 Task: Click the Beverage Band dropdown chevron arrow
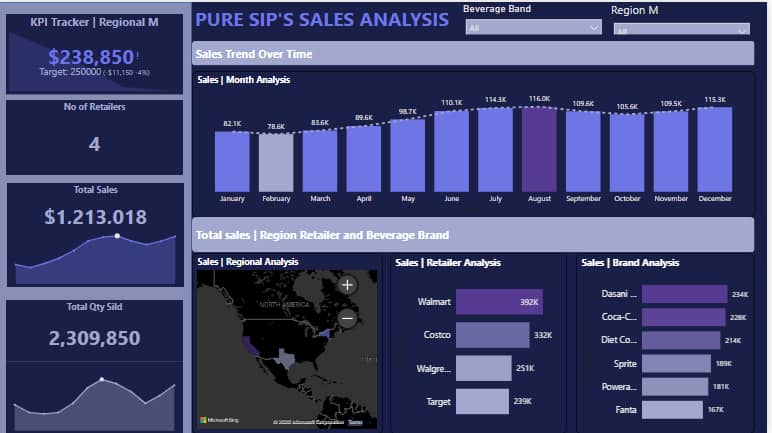[x=594, y=28]
